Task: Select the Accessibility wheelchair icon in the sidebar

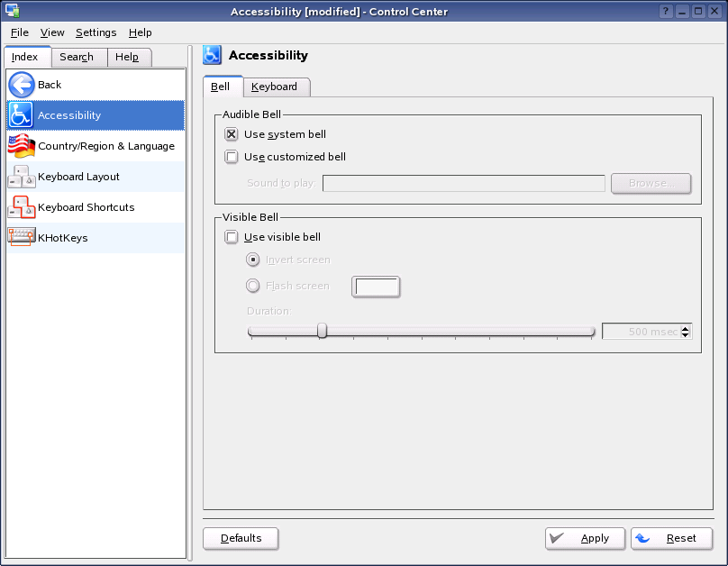Action: point(21,115)
